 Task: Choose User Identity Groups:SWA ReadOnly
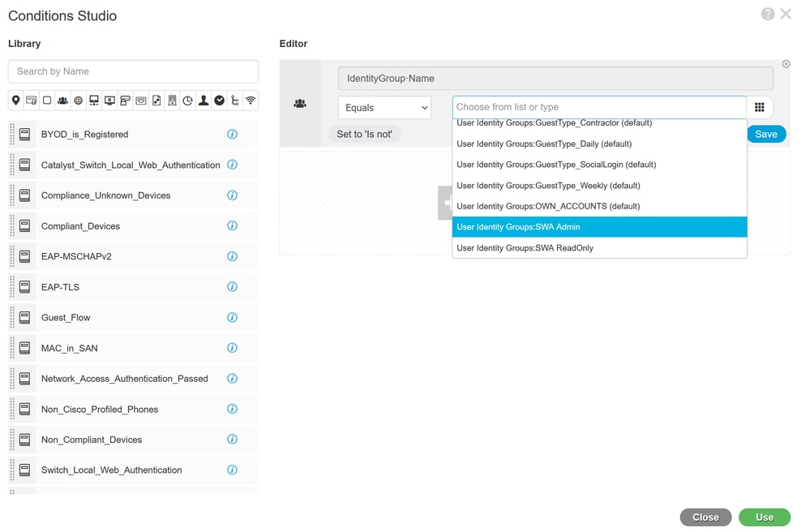599,248
